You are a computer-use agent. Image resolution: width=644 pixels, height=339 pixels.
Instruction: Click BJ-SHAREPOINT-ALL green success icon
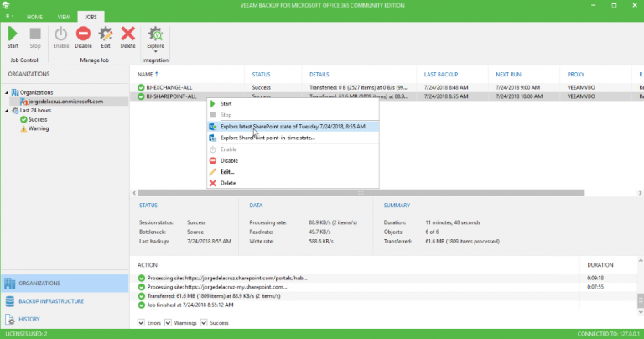141,96
